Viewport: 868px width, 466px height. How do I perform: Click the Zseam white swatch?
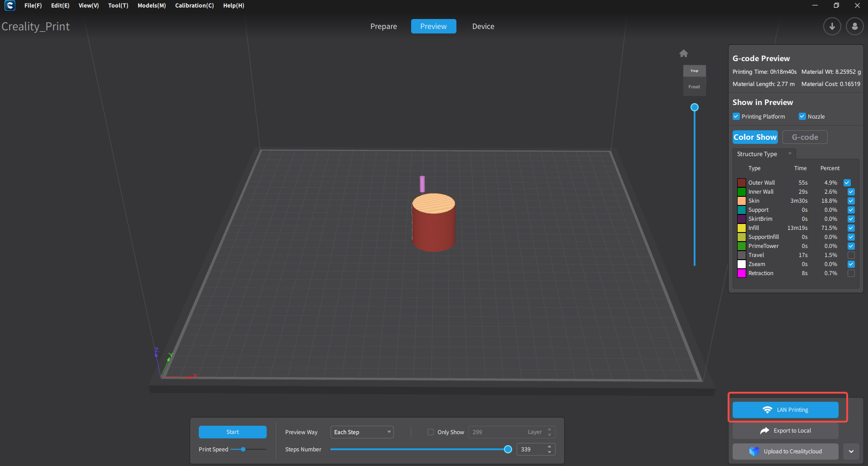[x=742, y=264]
